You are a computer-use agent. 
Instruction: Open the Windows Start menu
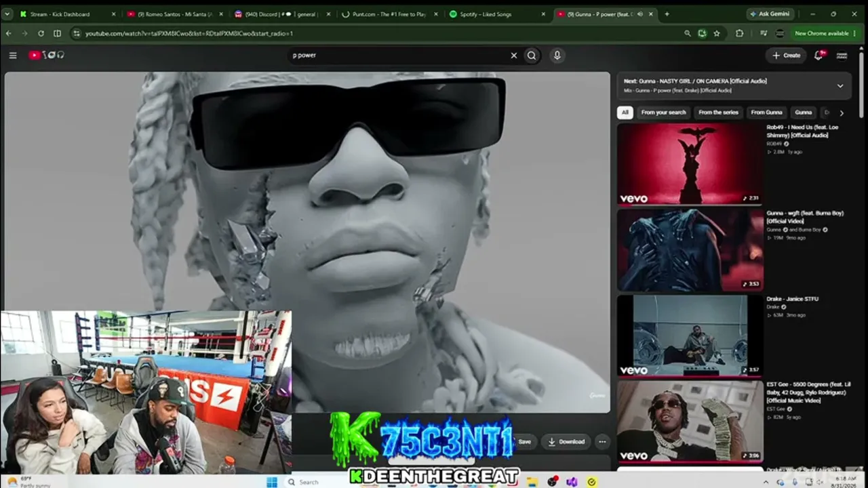[272, 482]
